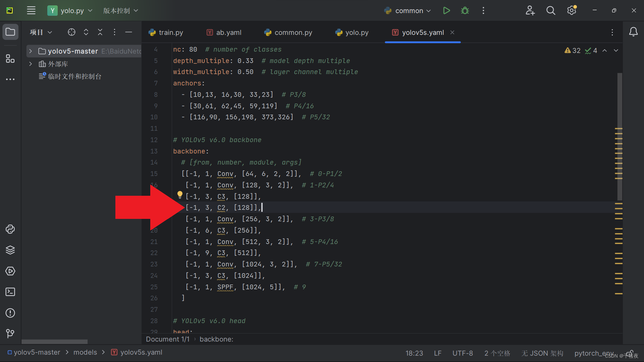The height and width of the screenshot is (362, 644).
Task: Open the 版本控制 version control dropdown
Action: (121, 11)
